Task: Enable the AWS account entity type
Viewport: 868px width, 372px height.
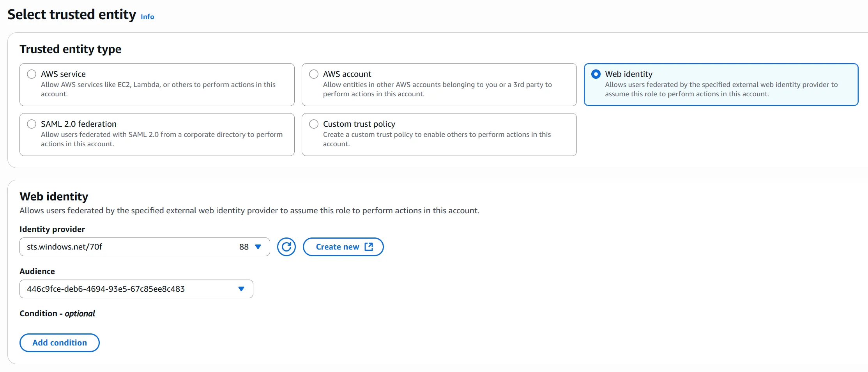Action: click(x=314, y=74)
